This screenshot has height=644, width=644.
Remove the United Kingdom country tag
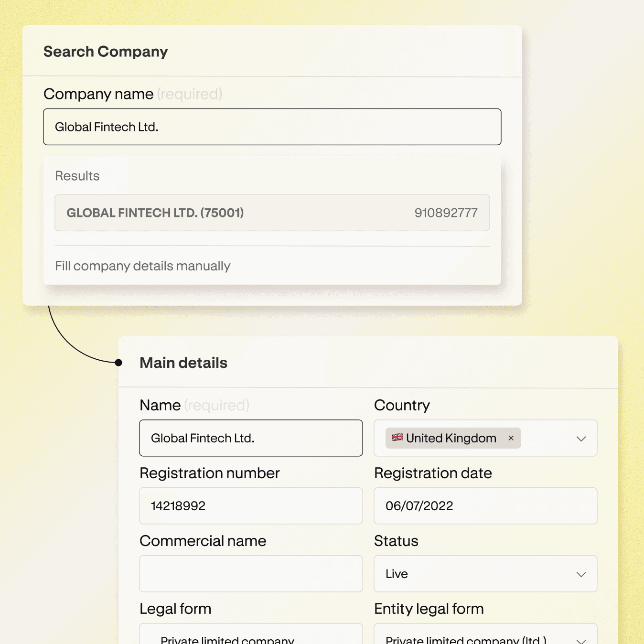[511, 438]
